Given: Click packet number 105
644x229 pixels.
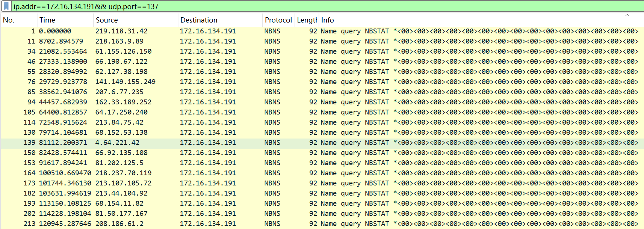Looking at the screenshot, I should pos(29,112).
